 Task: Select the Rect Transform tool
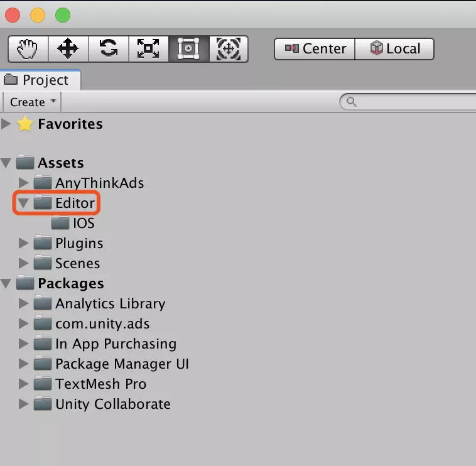click(x=188, y=49)
